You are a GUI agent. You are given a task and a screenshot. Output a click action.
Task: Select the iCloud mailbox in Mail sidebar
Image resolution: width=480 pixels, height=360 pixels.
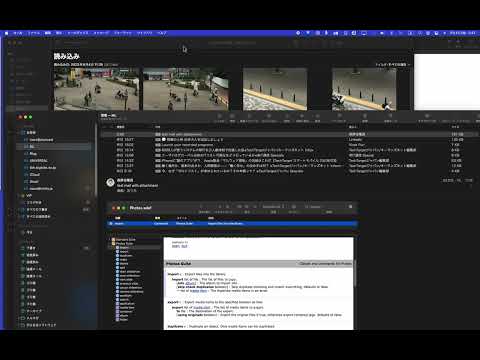(x=35, y=174)
